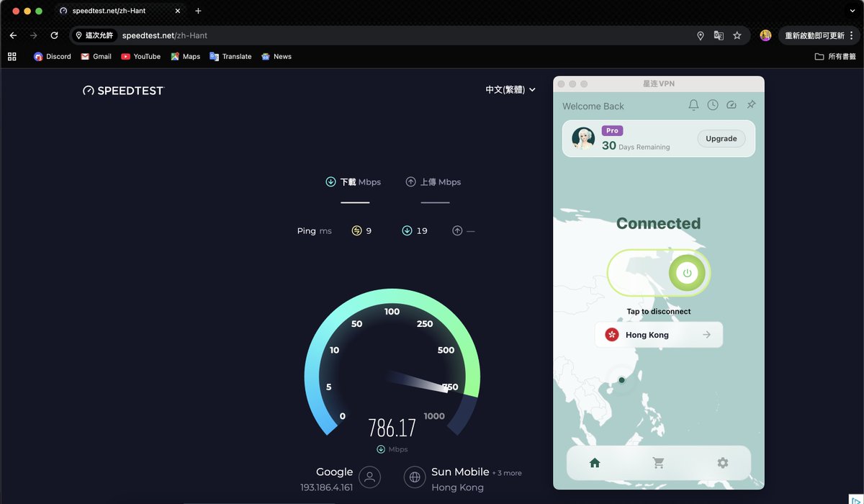Screen dimensions: 864x504
Task: Open the 所有書籤 all bookmarks folder
Action: 835,56
